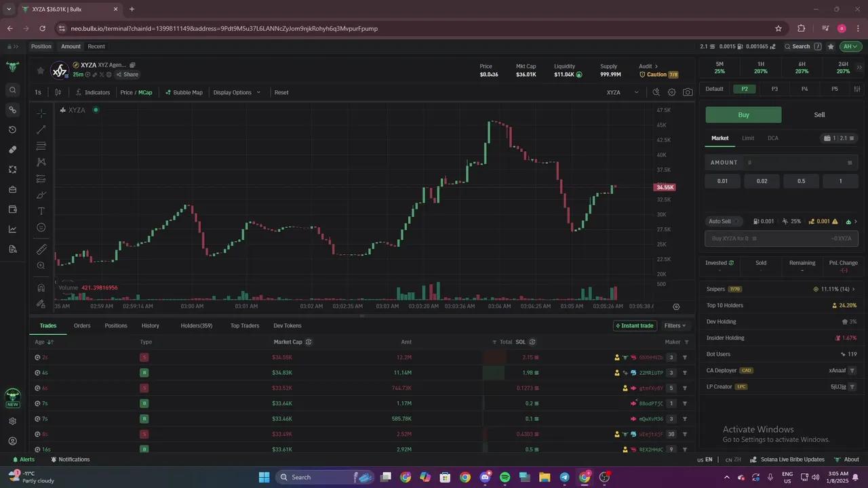Favorite XYZA token with star icon
The width and height of the screenshot is (868, 488).
(x=41, y=70)
